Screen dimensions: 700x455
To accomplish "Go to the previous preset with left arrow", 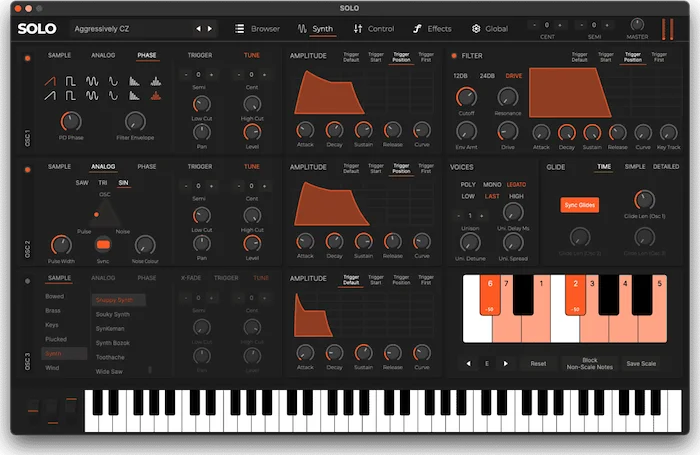I will tap(198, 29).
